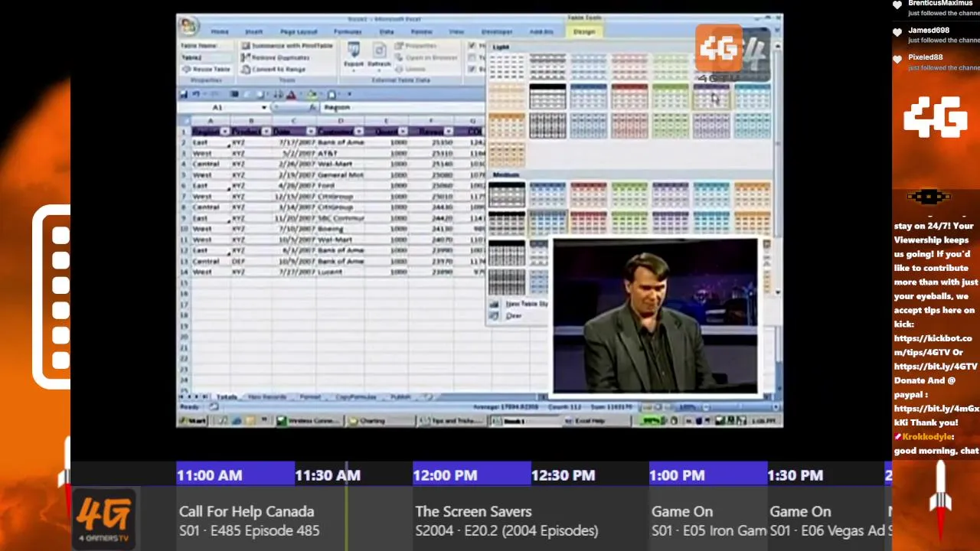Open the Region column filter dropdown
This screenshot has width=980, height=551.
coord(224,132)
